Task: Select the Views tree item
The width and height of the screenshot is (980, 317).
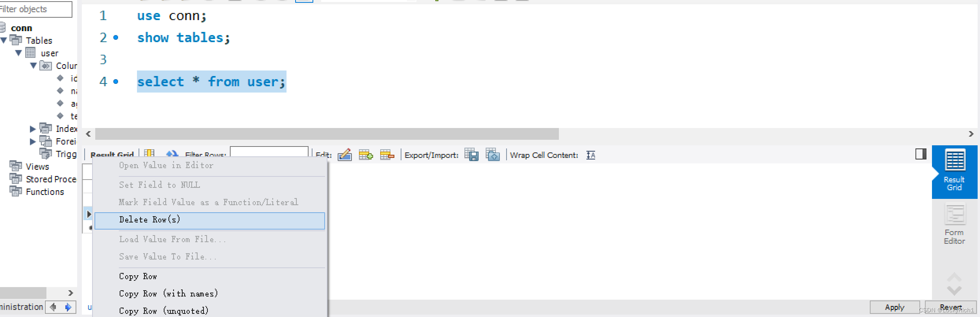Action: (x=37, y=167)
